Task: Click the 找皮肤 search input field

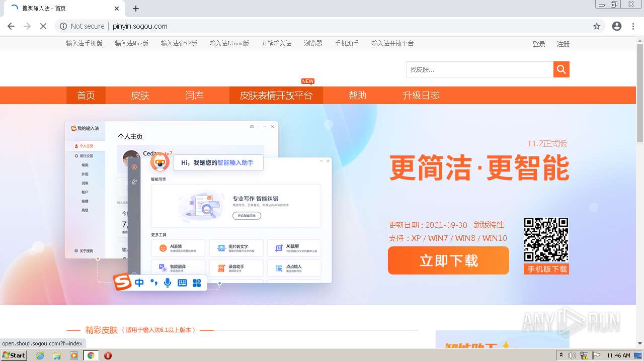Action: (x=479, y=69)
